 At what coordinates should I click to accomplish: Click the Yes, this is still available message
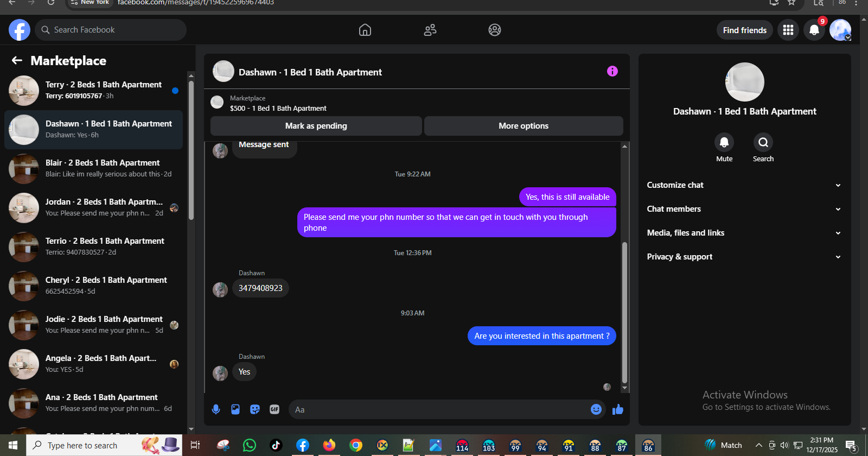pos(567,197)
